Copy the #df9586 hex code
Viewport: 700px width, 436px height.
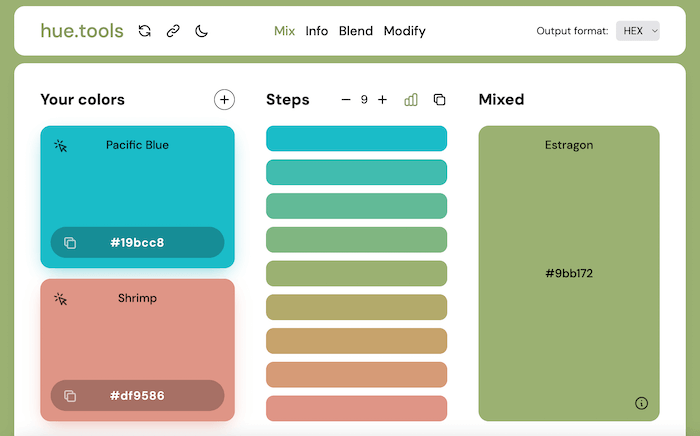point(70,396)
